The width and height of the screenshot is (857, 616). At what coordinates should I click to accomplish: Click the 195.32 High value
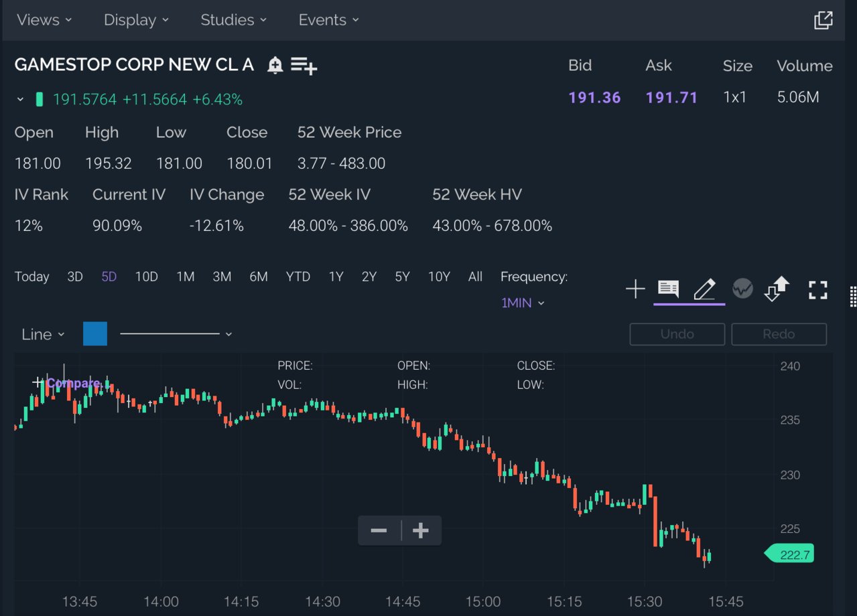pyautogui.click(x=109, y=163)
